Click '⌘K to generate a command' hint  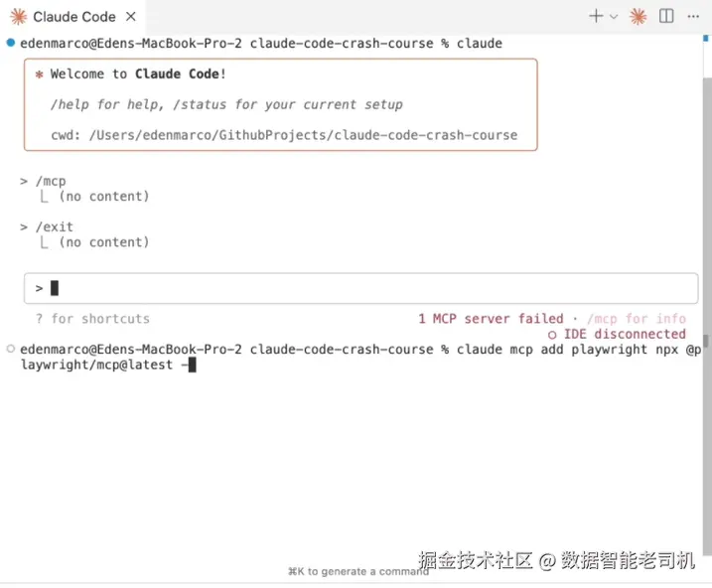coord(358,571)
